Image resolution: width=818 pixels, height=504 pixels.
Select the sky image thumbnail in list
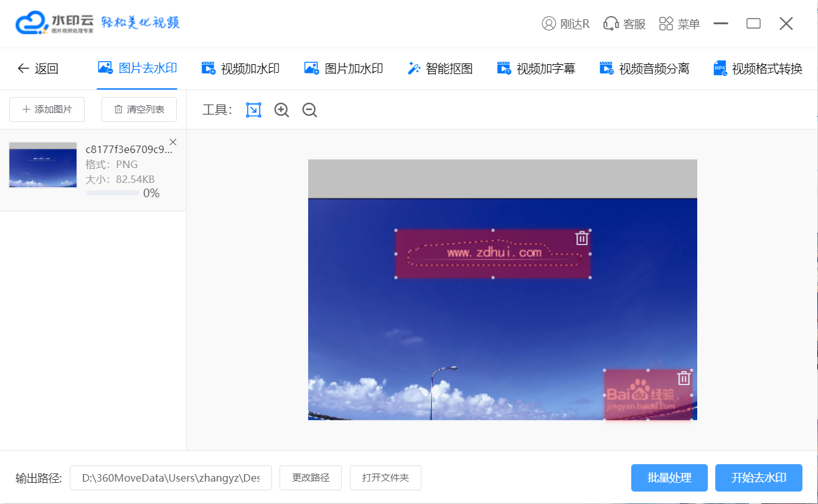click(x=43, y=165)
